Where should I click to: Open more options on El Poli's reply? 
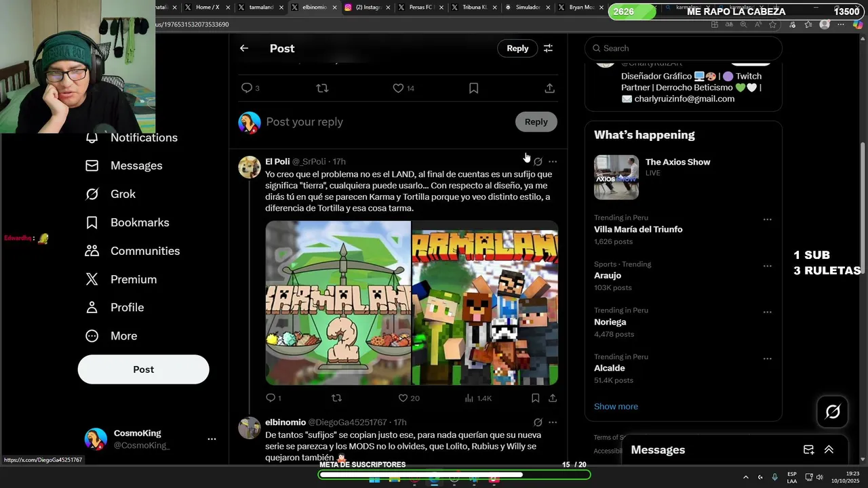pyautogui.click(x=553, y=161)
